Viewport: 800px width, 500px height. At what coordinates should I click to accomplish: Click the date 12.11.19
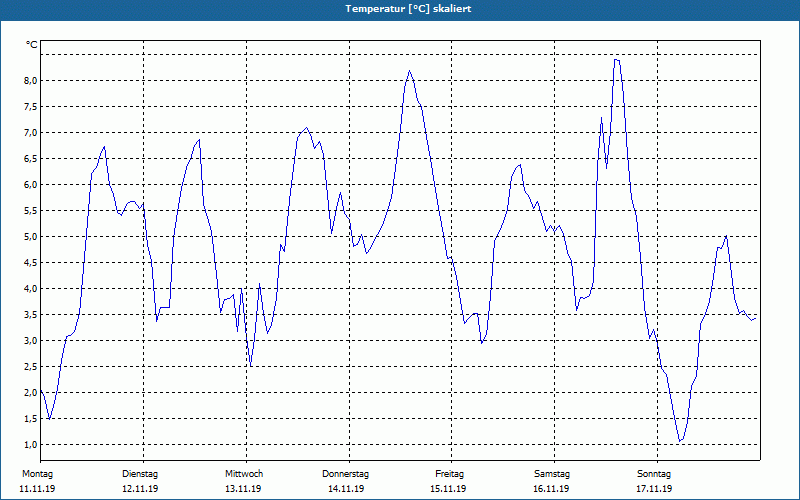point(140,489)
